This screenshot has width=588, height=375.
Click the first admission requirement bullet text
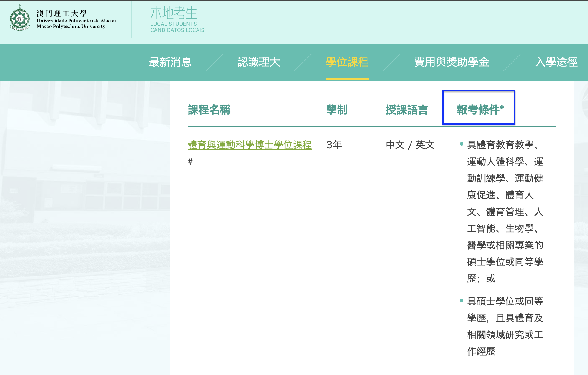[505, 211]
